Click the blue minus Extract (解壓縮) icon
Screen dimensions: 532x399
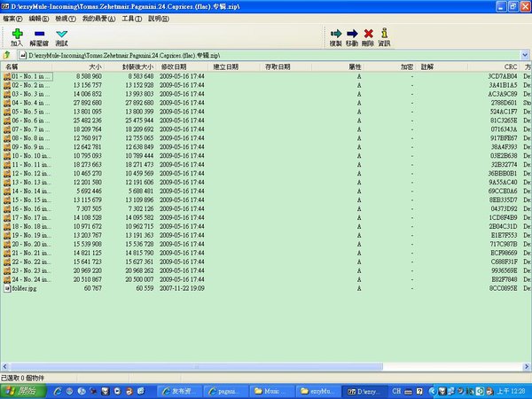pos(39,34)
